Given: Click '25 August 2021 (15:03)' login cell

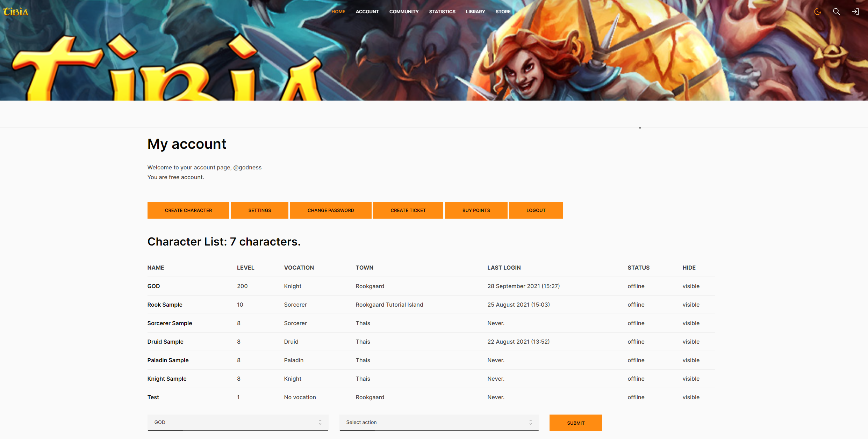Looking at the screenshot, I should (519, 305).
